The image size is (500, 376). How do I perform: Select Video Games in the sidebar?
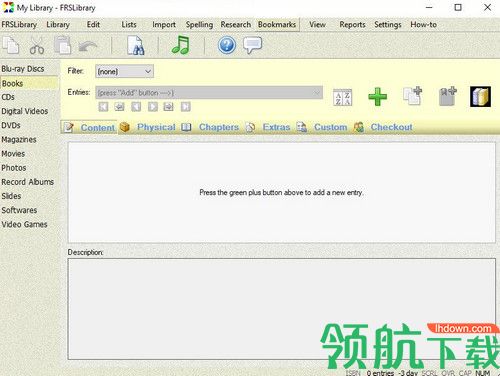click(24, 224)
